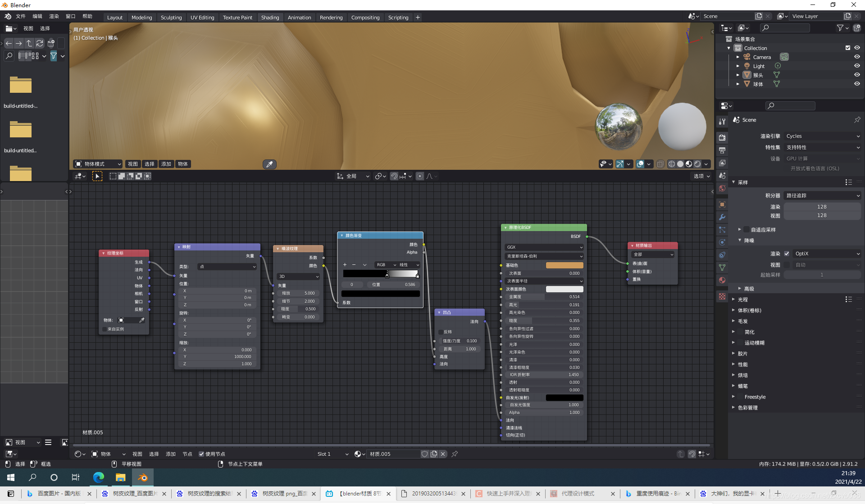Disable the OptiX render denoising checkbox
865x504 pixels.
787,254
